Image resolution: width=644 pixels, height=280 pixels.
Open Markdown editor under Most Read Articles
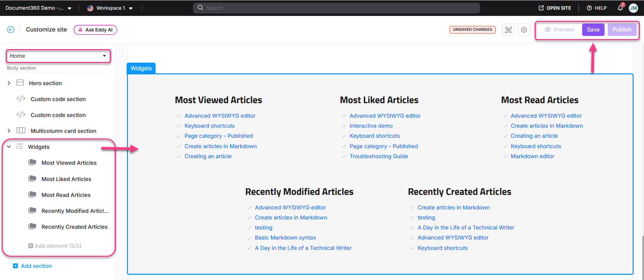[532, 156]
